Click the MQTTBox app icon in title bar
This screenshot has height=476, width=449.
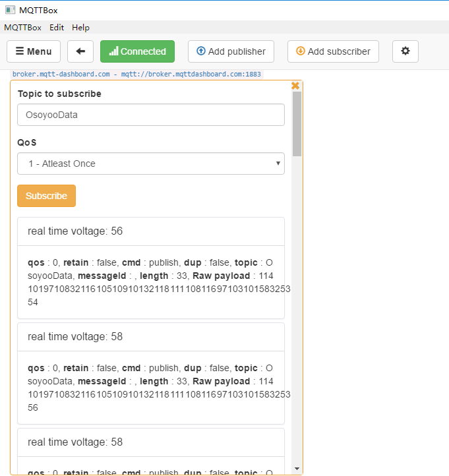coord(10,10)
